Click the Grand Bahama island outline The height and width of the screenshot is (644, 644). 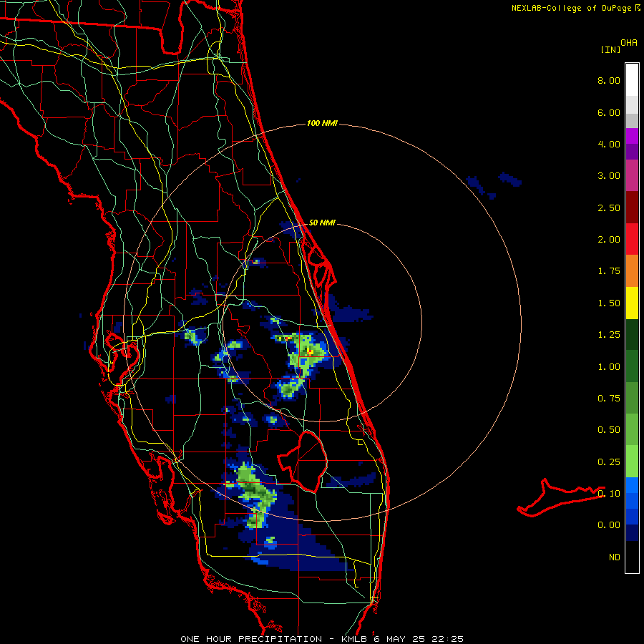560,498
